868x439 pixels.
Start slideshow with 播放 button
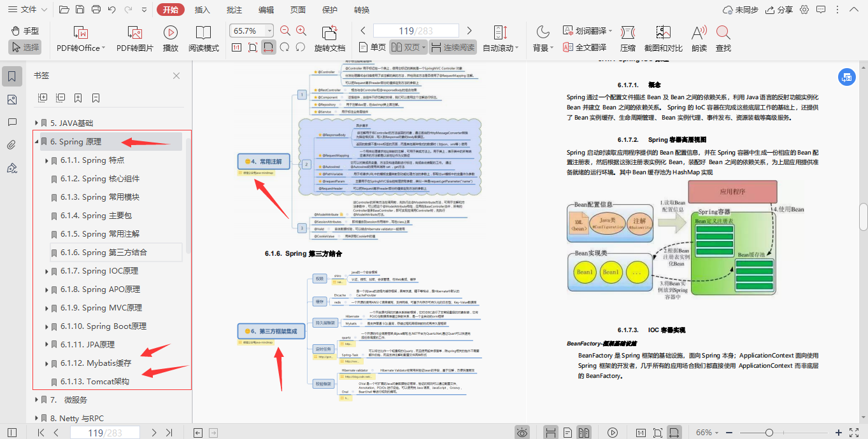[x=171, y=39]
